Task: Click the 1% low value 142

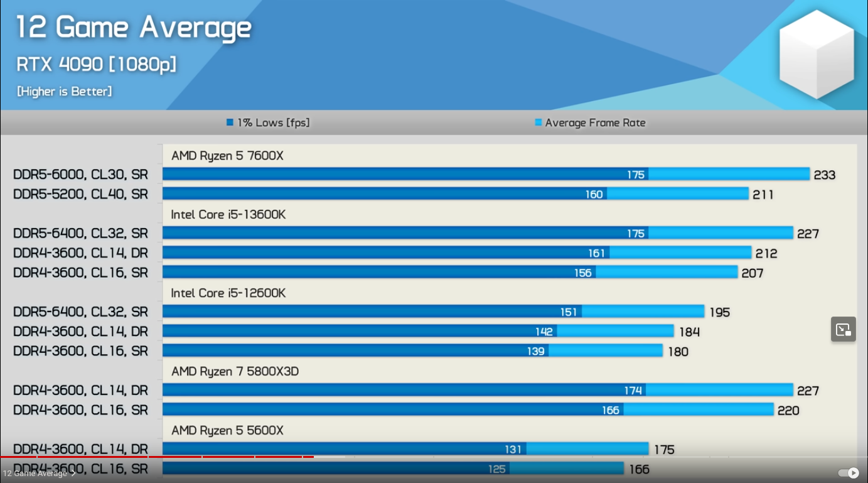Action: click(x=544, y=332)
